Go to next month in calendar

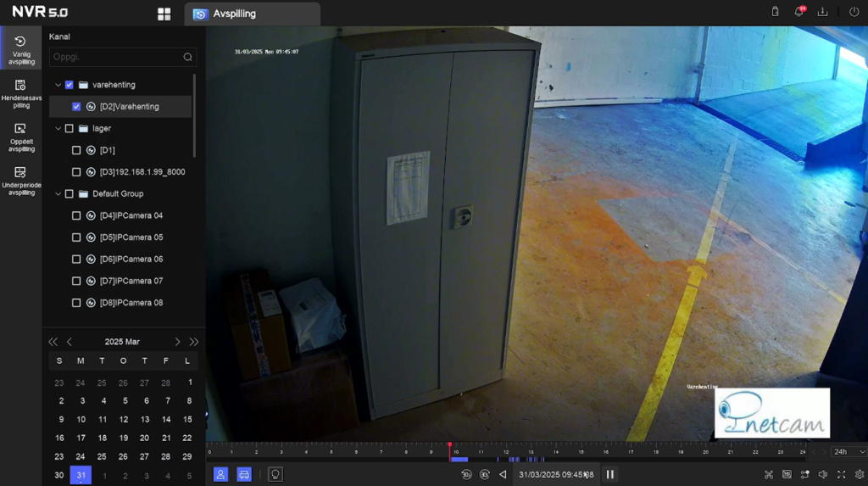(x=177, y=342)
